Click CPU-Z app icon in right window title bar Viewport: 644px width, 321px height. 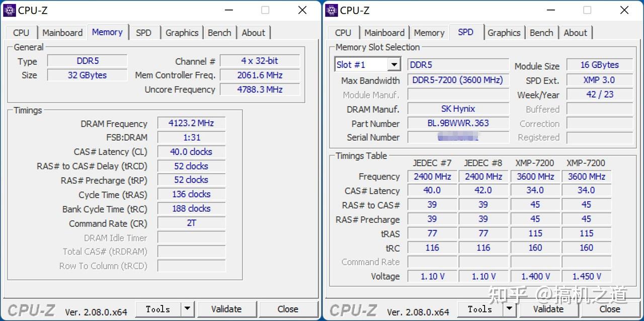click(332, 10)
